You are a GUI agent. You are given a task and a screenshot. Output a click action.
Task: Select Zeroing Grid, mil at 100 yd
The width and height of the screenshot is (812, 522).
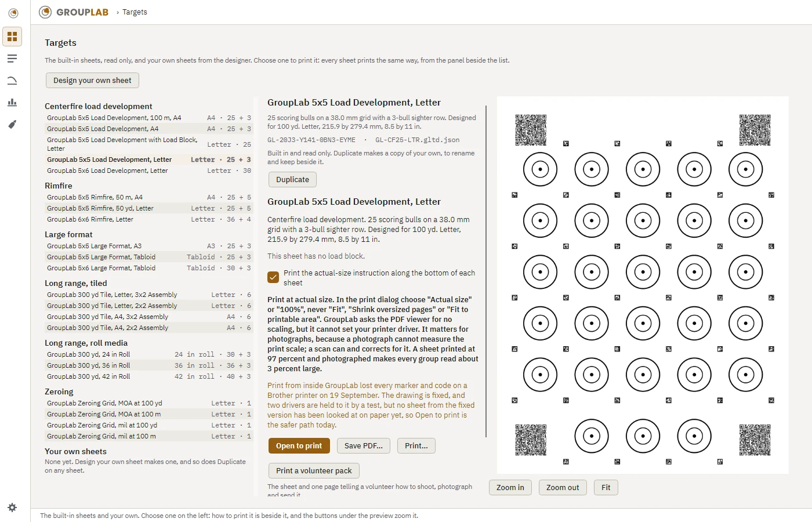[x=149, y=425]
